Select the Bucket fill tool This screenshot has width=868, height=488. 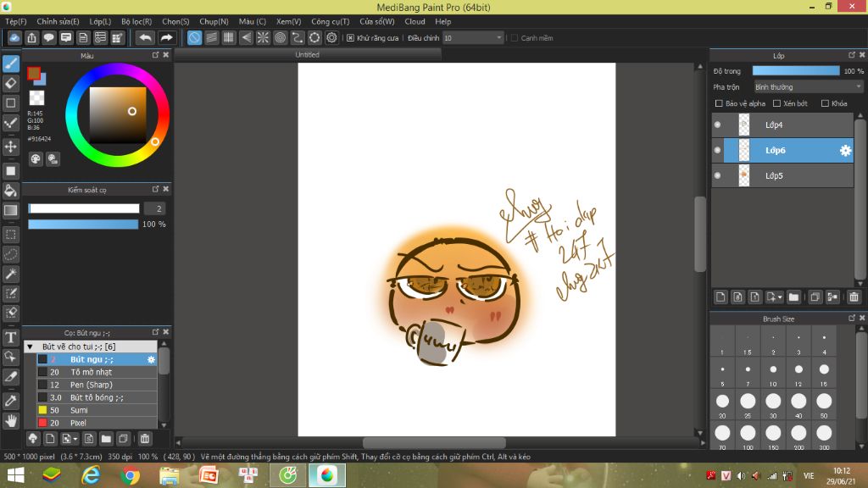pos(10,191)
